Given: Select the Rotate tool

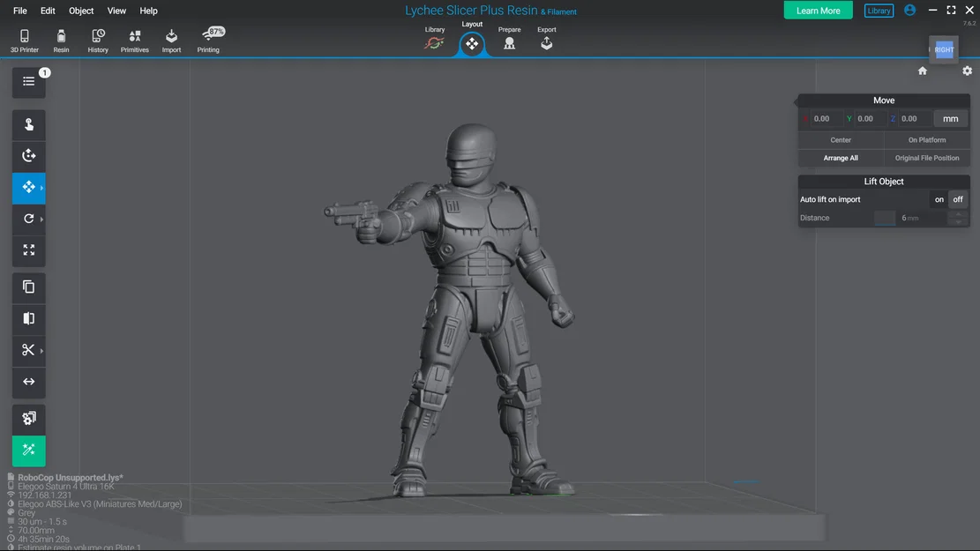Looking at the screenshot, I should tap(27, 219).
